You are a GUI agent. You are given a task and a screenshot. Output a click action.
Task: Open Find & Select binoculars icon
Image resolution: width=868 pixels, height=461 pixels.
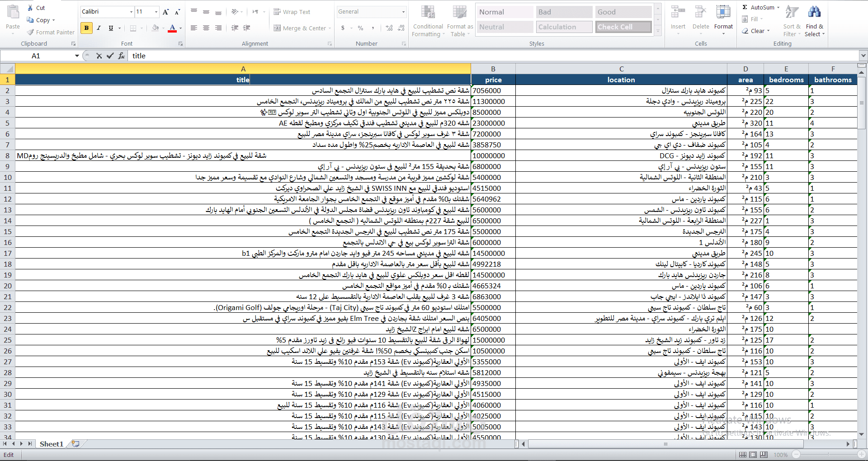(x=815, y=12)
